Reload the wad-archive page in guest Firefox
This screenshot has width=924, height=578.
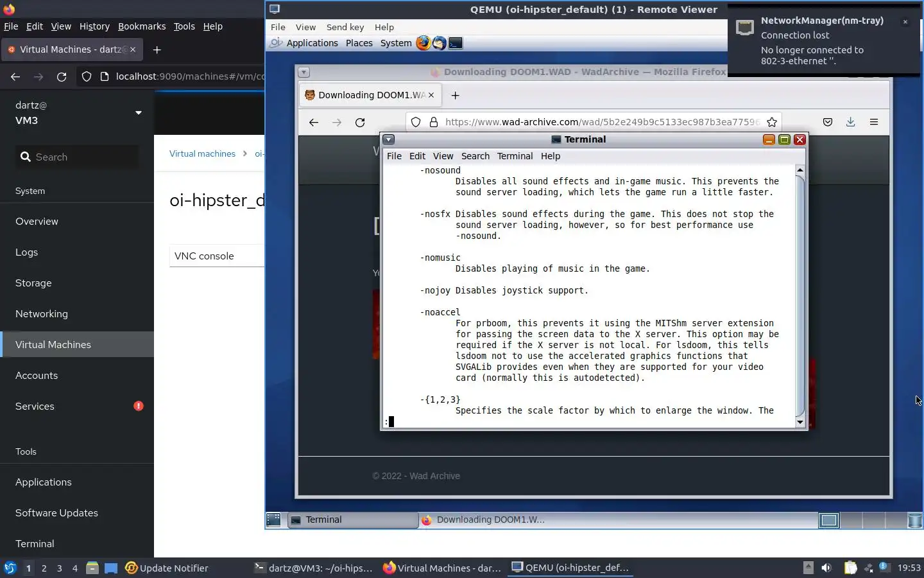(x=360, y=122)
